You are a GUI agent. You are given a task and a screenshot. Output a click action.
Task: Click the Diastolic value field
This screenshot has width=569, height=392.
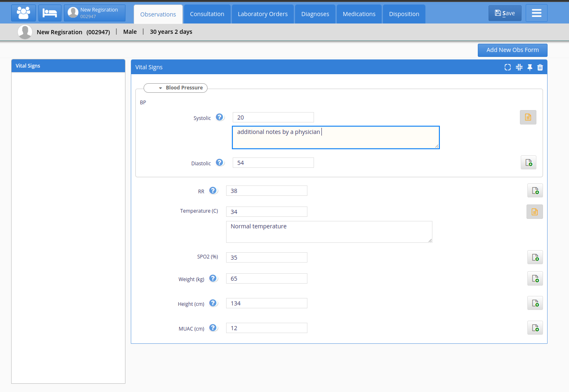[273, 163]
